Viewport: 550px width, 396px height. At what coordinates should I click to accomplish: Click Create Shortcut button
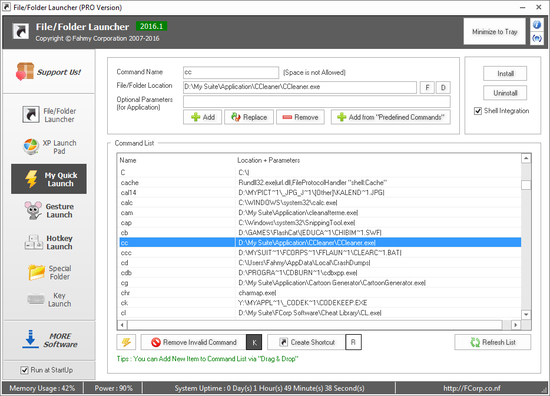(307, 342)
